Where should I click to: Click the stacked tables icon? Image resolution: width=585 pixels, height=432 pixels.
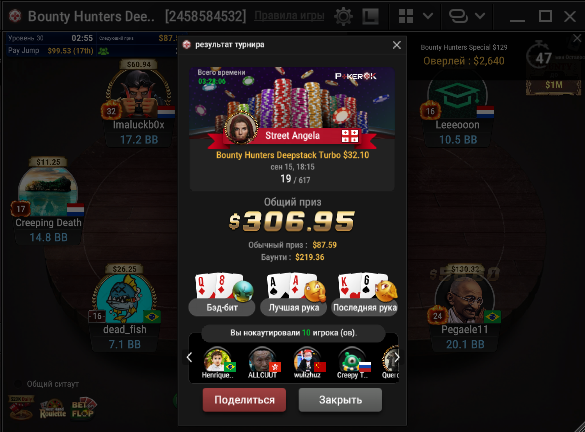(x=459, y=16)
